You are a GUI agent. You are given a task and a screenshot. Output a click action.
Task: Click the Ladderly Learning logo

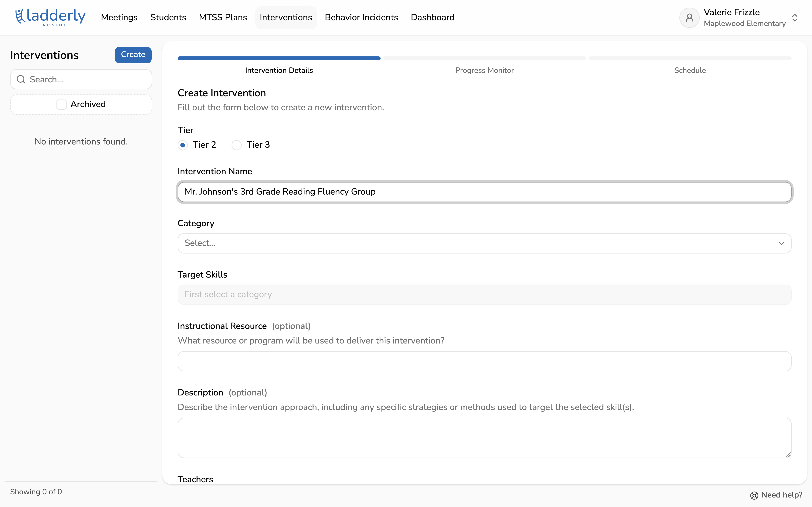(50, 18)
